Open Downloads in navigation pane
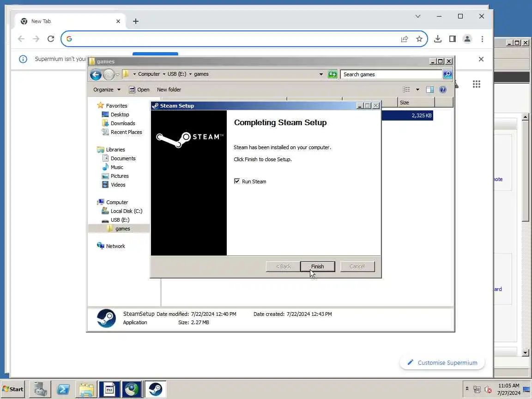Screen dimensions: 532x399 click(x=118, y=123)
